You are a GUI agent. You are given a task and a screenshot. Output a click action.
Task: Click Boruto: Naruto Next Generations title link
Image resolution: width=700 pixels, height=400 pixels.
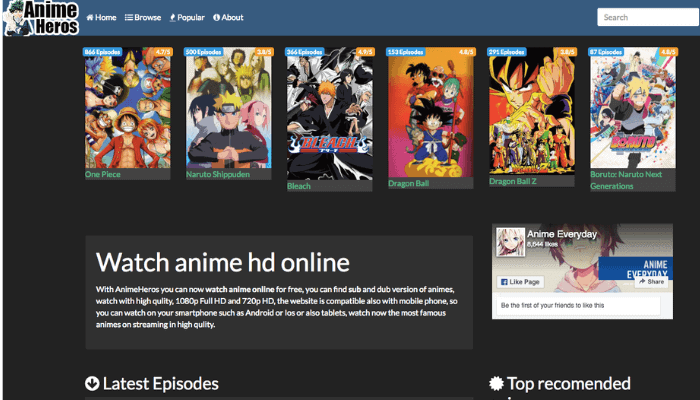pos(626,180)
